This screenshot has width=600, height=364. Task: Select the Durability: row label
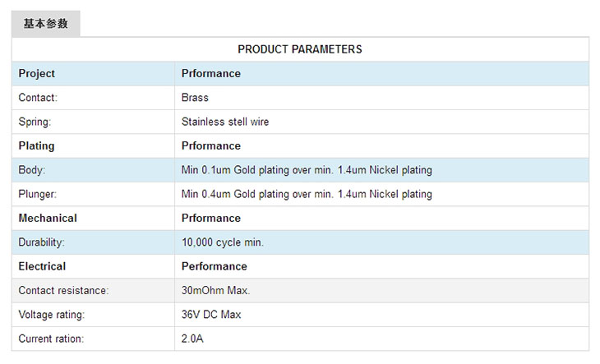(41, 242)
